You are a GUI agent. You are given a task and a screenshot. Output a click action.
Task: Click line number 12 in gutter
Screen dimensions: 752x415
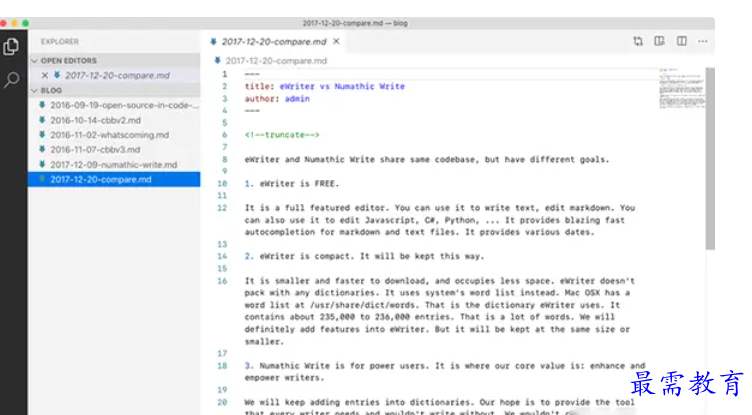click(x=222, y=208)
